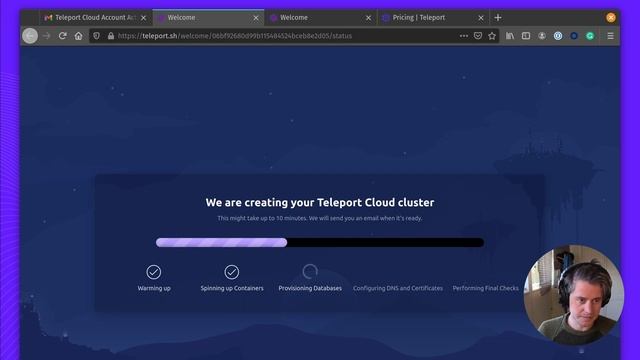Save page to Pocket
The height and width of the screenshot is (360, 640).
(x=478, y=36)
